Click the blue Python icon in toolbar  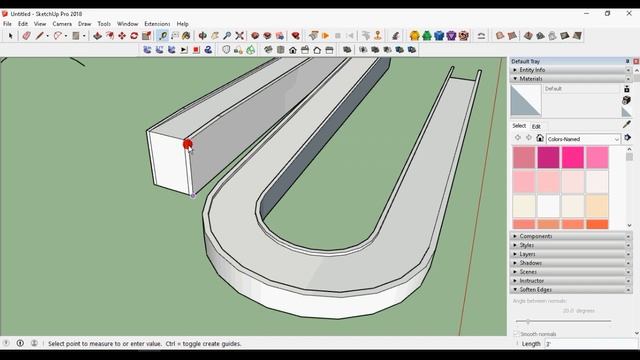pyautogui.click(x=208, y=50)
